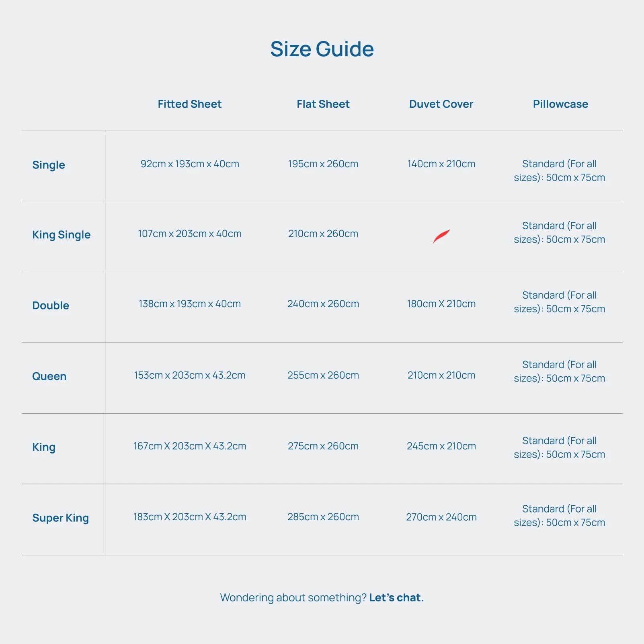Click the 180cm X 210cm duvet cover cell
The height and width of the screenshot is (644, 644).
[x=441, y=304]
